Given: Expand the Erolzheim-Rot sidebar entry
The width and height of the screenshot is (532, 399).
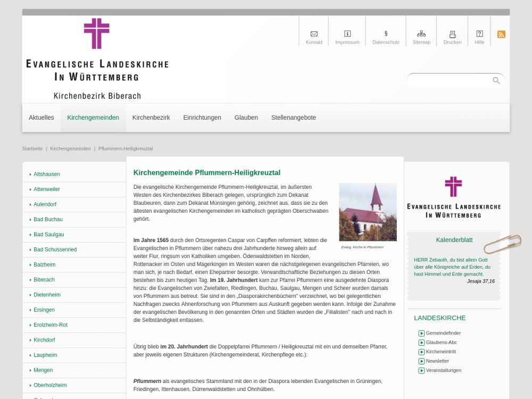Looking at the screenshot, I should [x=51, y=325].
